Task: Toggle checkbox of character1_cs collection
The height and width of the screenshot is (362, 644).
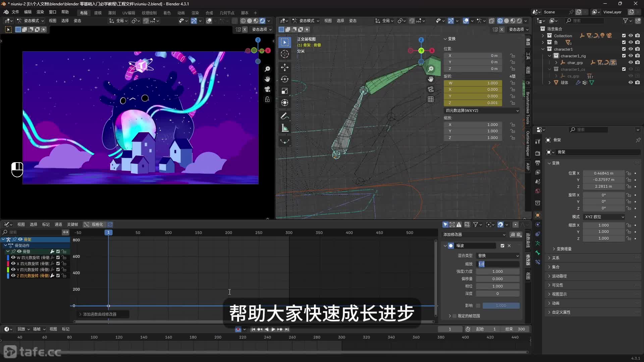Action: [624, 69]
